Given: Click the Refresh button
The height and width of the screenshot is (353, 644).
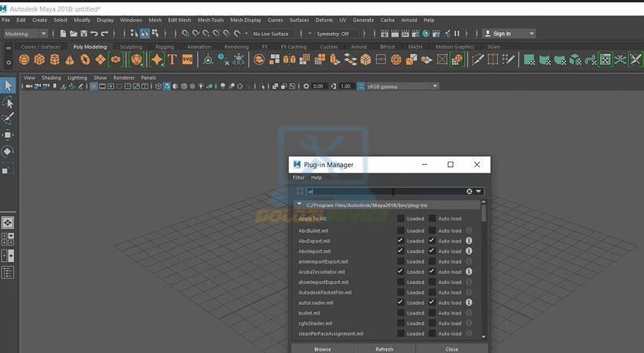Looking at the screenshot, I should (x=384, y=349).
